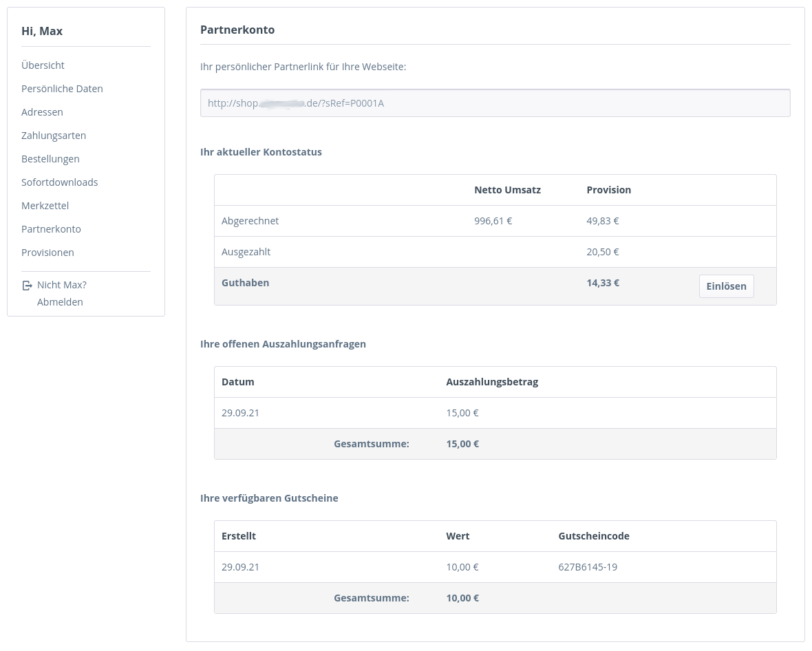Click Abmelden to log out

coord(60,302)
